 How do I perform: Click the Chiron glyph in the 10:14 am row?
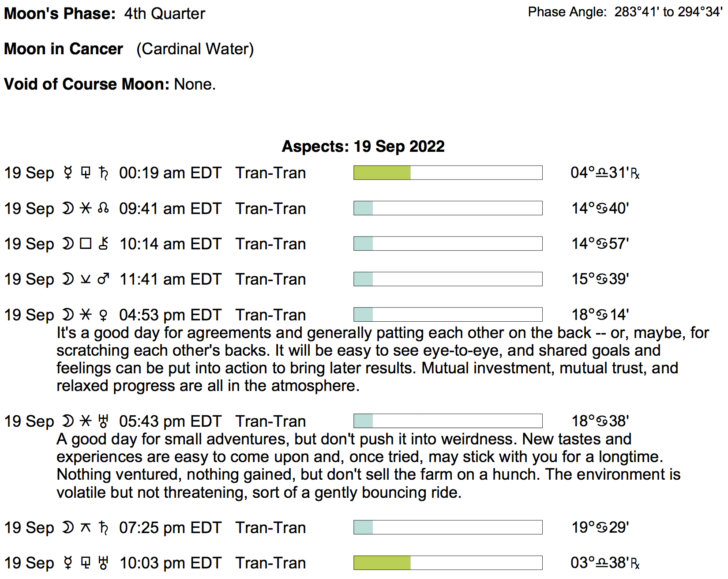104,244
